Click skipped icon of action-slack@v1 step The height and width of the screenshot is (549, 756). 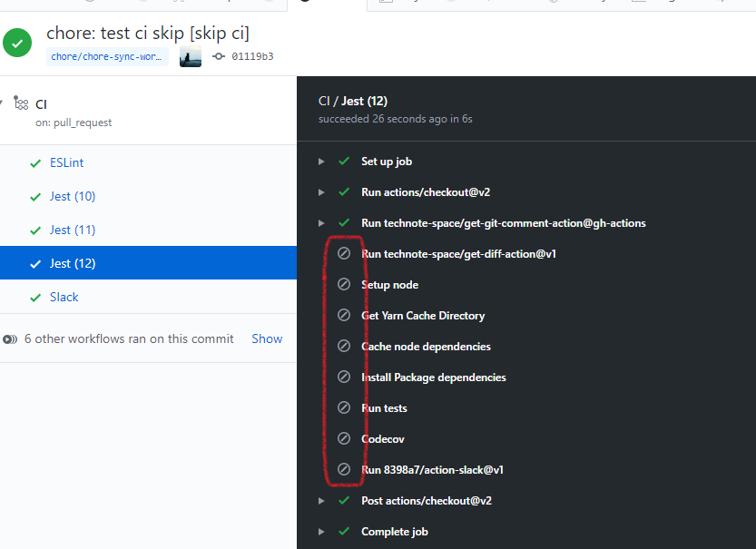(344, 469)
